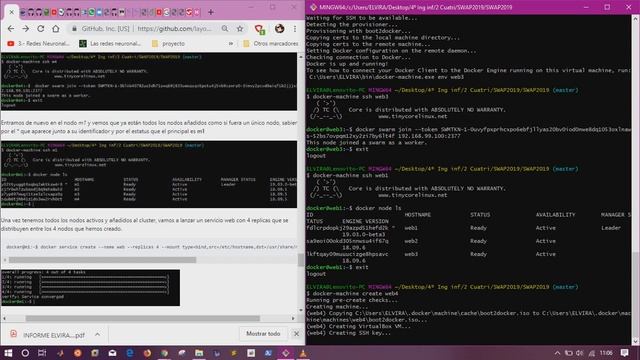
Task: Click the page bottom horizontal scrollbar
Action: 142,318
